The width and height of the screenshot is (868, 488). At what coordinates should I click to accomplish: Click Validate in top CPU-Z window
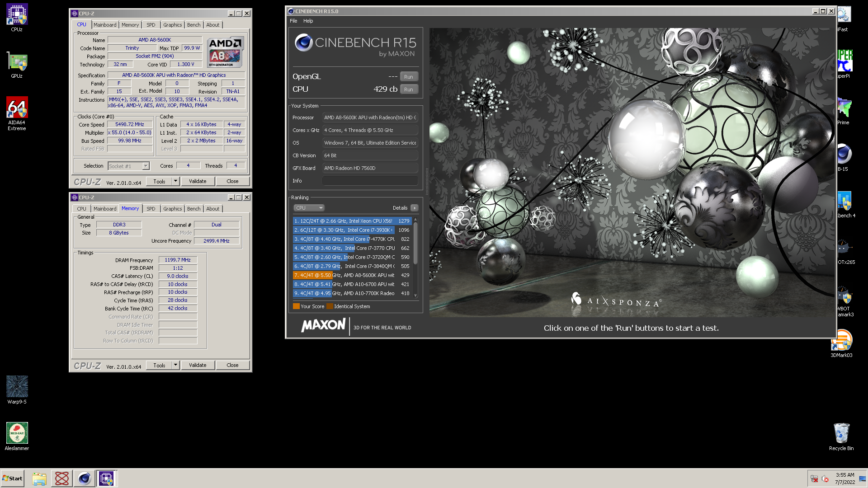[x=198, y=181]
